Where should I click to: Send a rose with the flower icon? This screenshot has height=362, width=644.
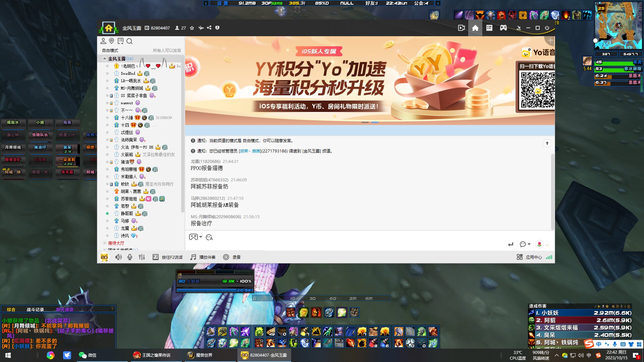coord(539,244)
